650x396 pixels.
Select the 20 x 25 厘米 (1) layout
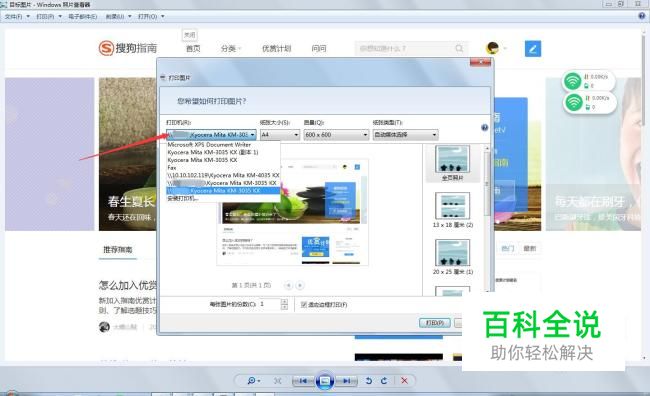(x=452, y=257)
